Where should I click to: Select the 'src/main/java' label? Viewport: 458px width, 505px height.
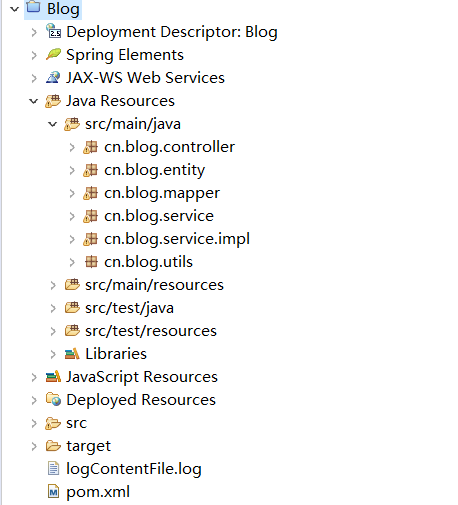133,124
